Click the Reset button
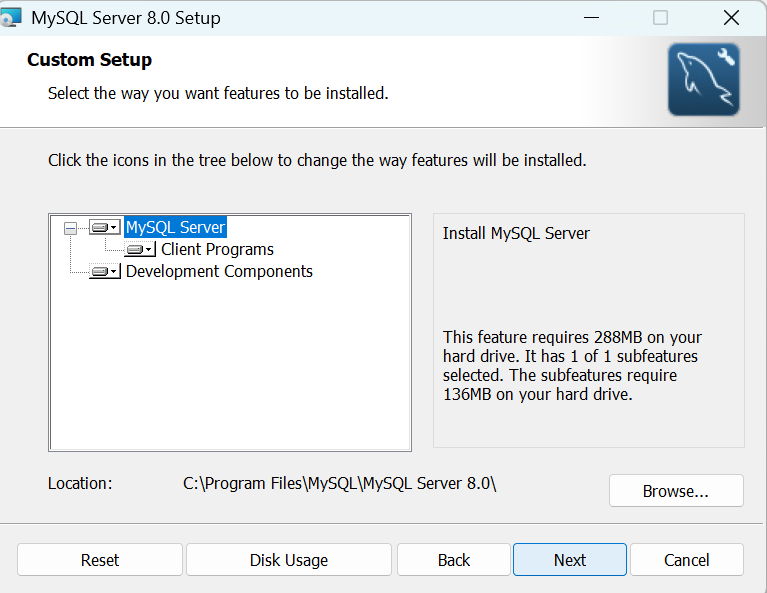This screenshot has width=767, height=593. [100, 560]
